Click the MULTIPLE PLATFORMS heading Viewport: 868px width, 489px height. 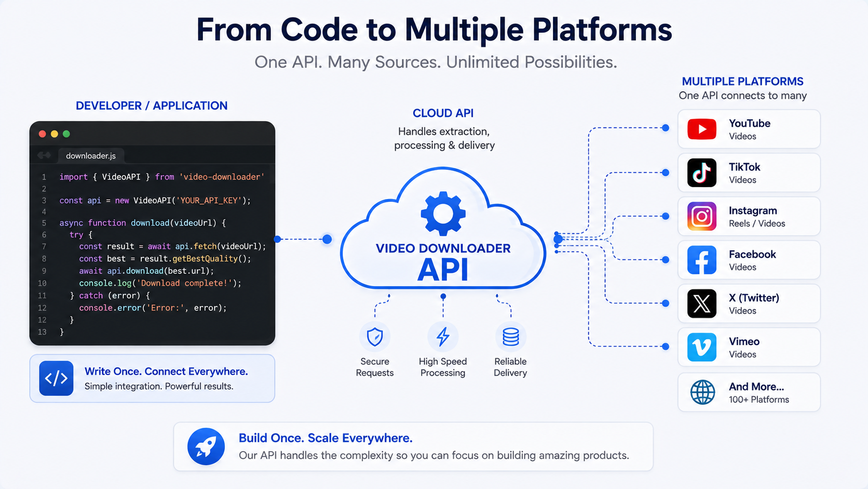point(742,82)
